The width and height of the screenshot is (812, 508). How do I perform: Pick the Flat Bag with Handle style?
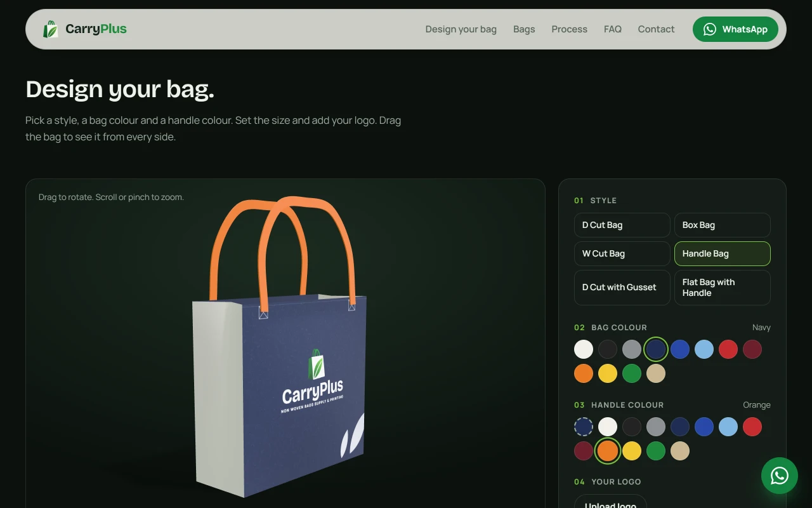[x=723, y=288]
